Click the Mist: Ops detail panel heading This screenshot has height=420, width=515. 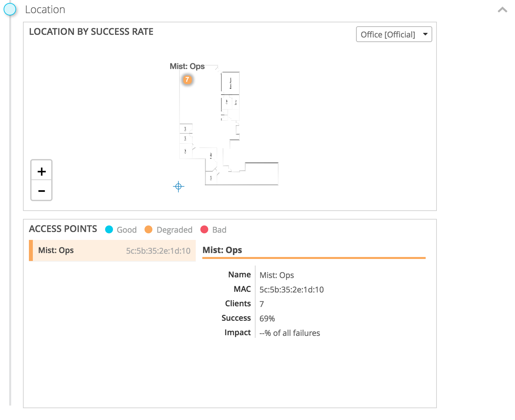(x=222, y=250)
